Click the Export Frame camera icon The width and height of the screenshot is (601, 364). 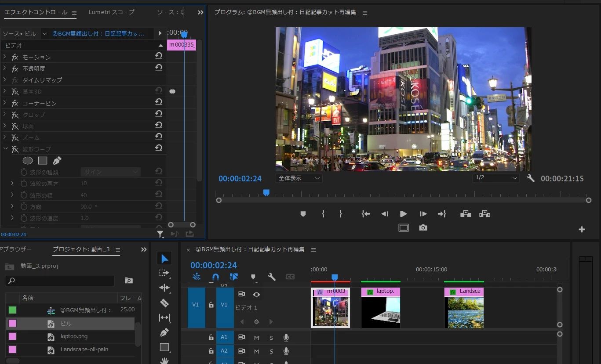[x=423, y=228]
